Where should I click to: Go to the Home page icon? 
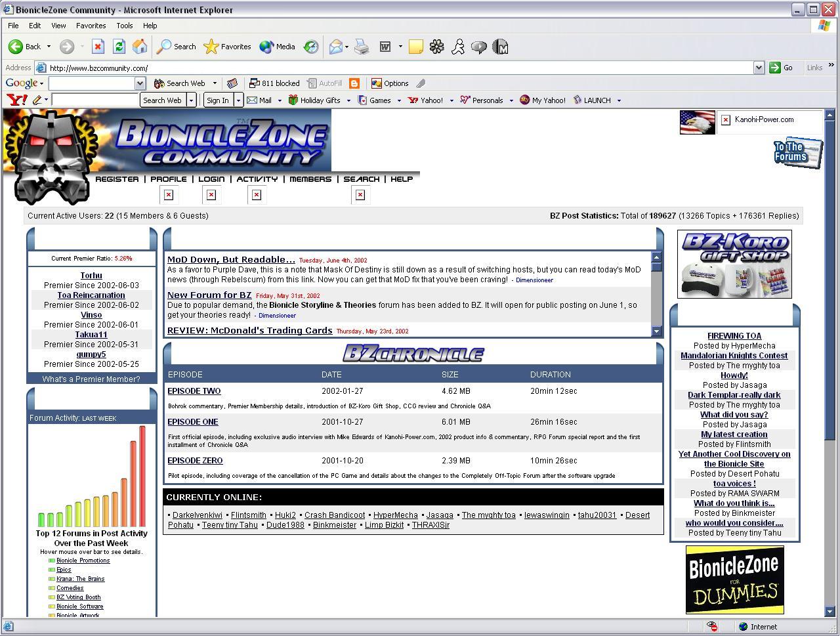[x=140, y=47]
